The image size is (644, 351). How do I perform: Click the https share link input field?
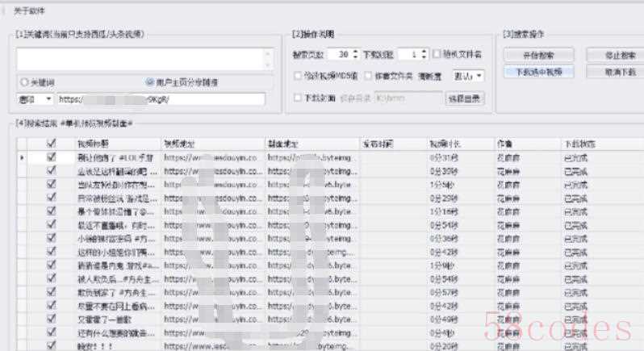[x=161, y=99]
